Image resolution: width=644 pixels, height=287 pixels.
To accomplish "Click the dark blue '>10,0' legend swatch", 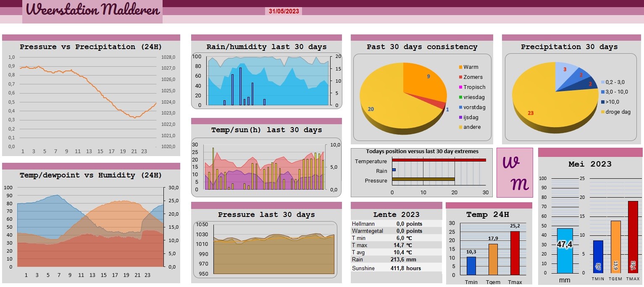I will 603,102.
